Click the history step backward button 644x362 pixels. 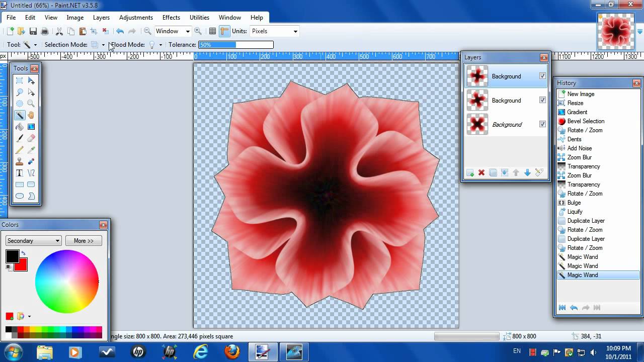(x=574, y=308)
